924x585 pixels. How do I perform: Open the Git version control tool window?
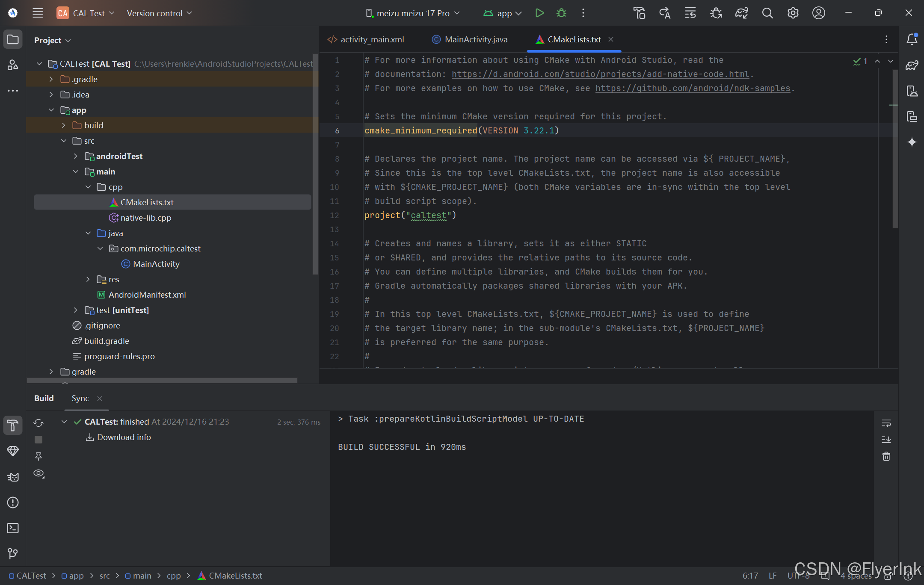coord(13,554)
